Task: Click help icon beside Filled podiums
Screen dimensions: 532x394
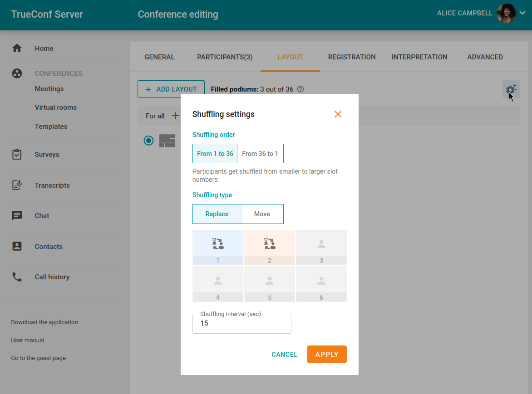Action: tap(300, 89)
